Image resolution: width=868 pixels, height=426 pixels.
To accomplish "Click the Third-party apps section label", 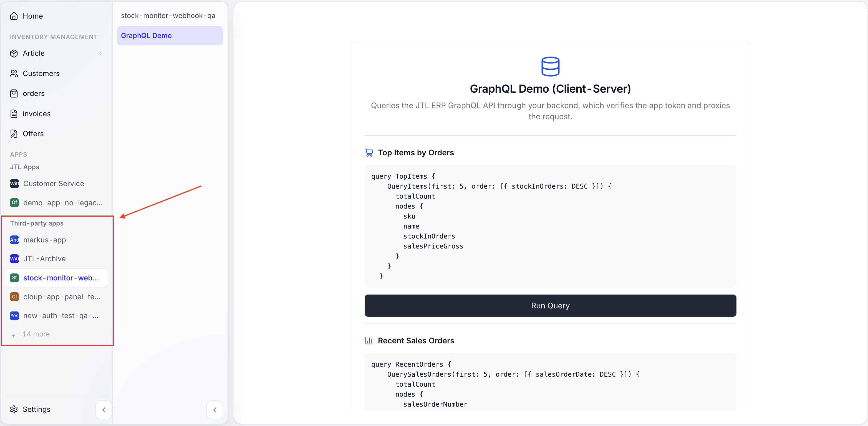I will pyautogui.click(x=37, y=223).
